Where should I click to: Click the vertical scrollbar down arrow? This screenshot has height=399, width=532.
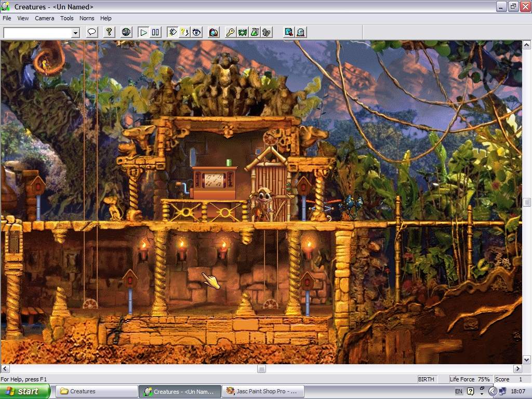[x=527, y=360]
